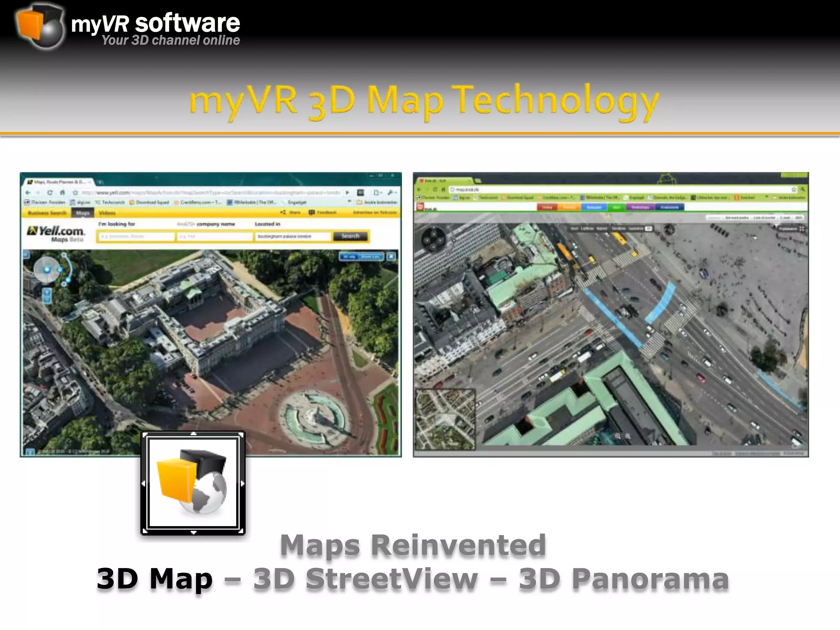This screenshot has height=630, width=840.
Task: Click the blue category tab on Krak site
Action: pos(593,207)
